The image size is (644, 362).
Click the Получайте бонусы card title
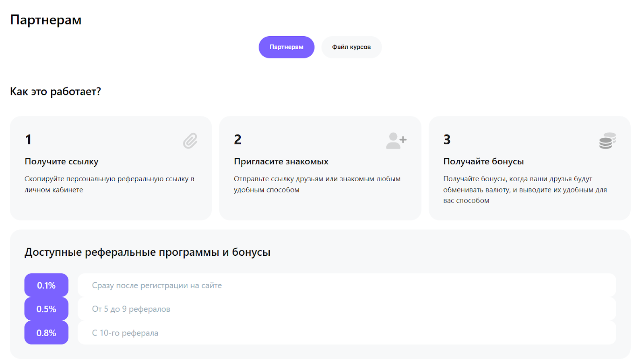(483, 161)
